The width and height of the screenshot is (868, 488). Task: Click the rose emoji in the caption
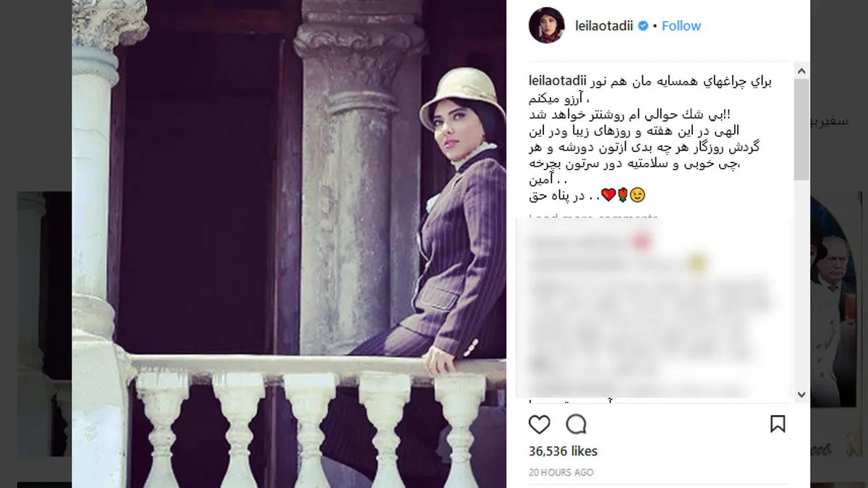click(x=623, y=194)
